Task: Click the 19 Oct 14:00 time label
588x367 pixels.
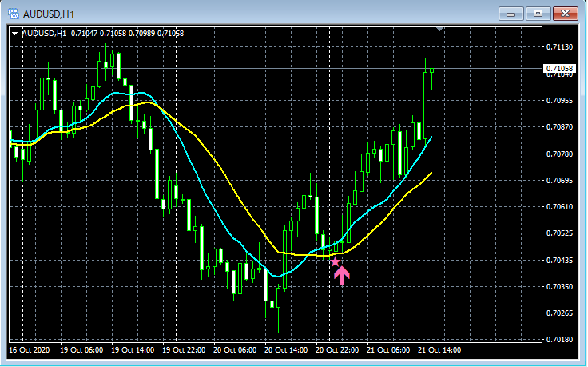Action: coord(133,350)
